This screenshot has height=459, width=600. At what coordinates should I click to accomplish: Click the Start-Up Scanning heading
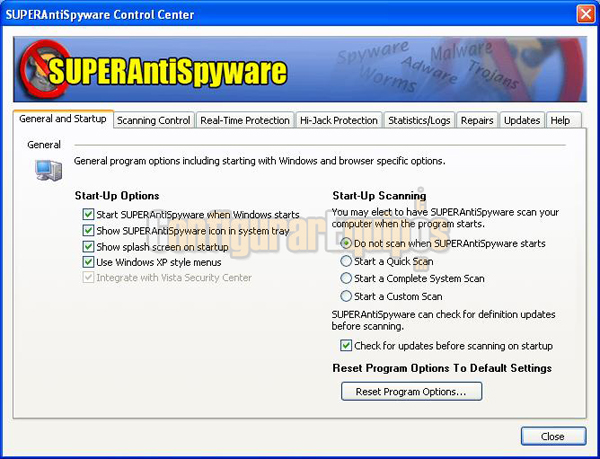[379, 195]
